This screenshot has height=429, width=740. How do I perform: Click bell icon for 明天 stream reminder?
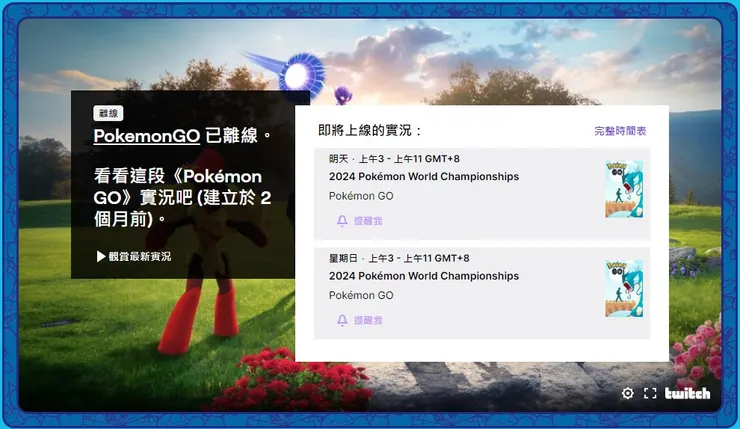(342, 220)
